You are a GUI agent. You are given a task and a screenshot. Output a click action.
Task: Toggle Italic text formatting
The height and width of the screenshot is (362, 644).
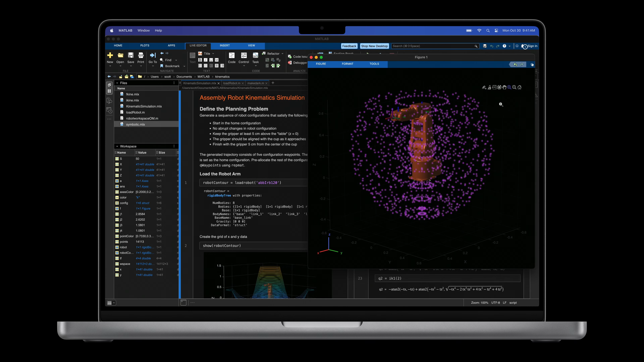pyautogui.click(x=205, y=60)
